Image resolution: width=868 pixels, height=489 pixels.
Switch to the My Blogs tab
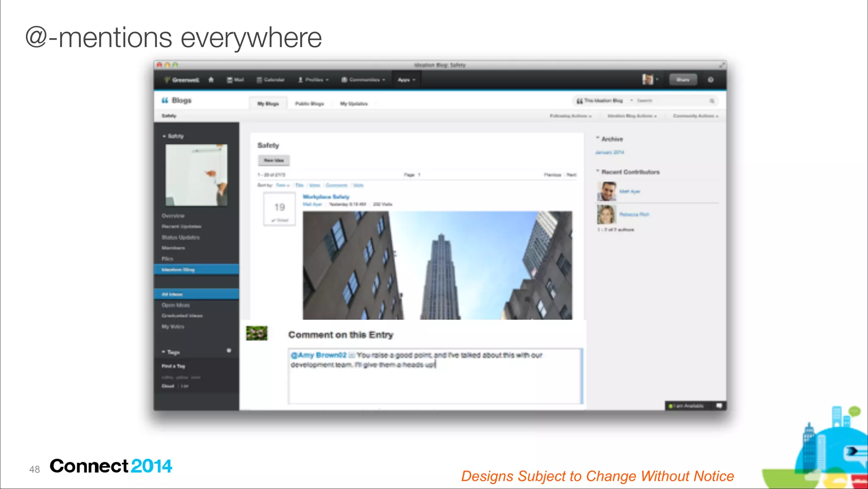268,103
